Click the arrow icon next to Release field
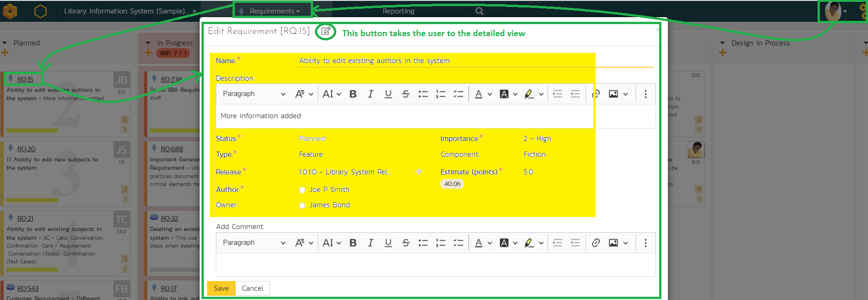 coord(418,172)
